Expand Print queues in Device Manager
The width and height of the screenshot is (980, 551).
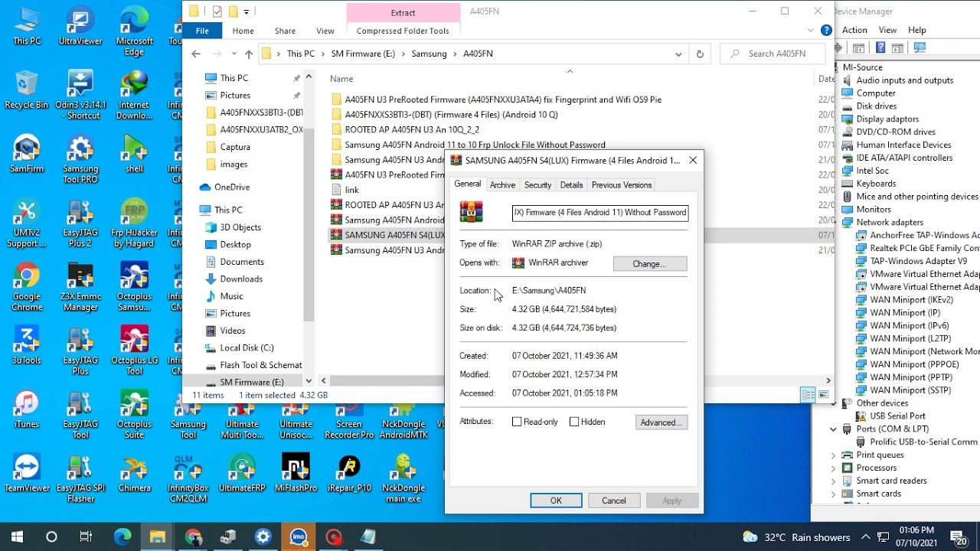[x=834, y=455]
